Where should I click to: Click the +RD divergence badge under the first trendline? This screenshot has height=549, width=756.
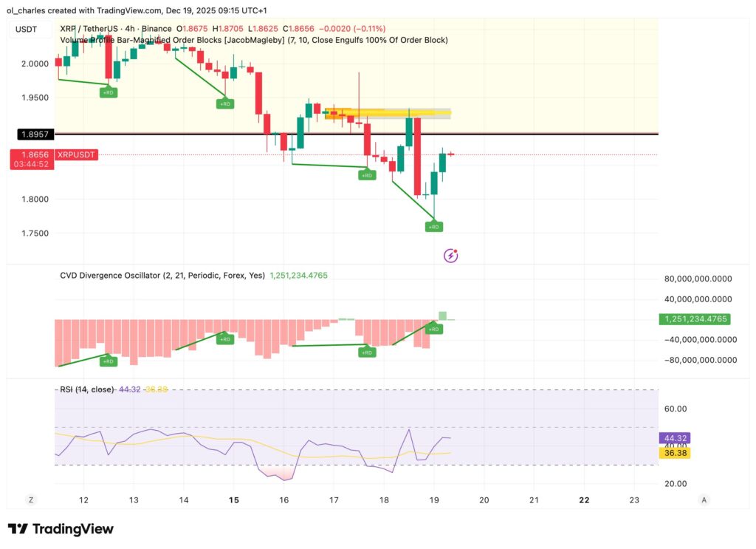pyautogui.click(x=107, y=93)
